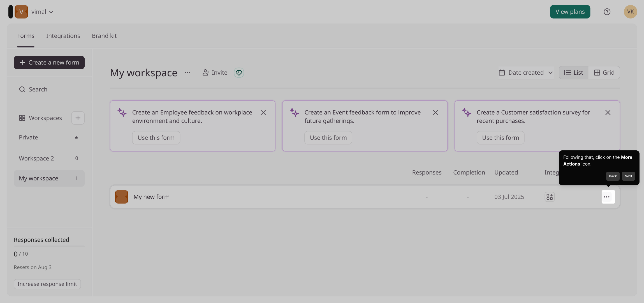This screenshot has height=303, width=644.
Task: Click the Updated column header
Action: pyautogui.click(x=506, y=173)
